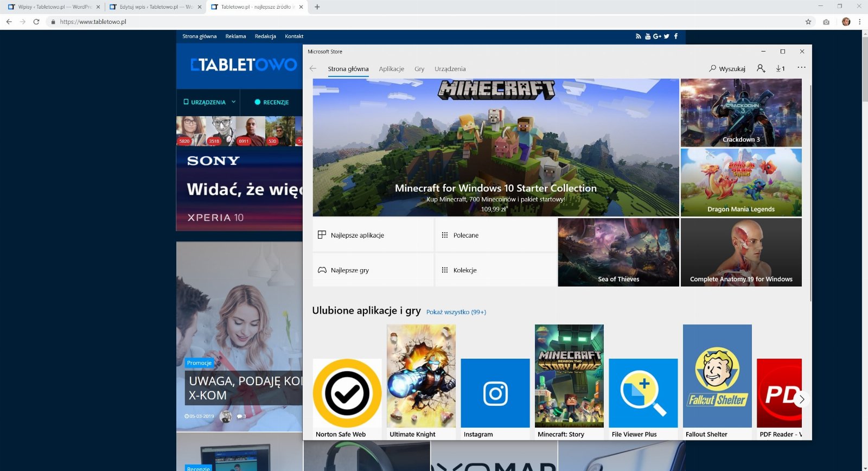
Task: Click the Google+ icon in Tabletowo header
Action: click(657, 36)
